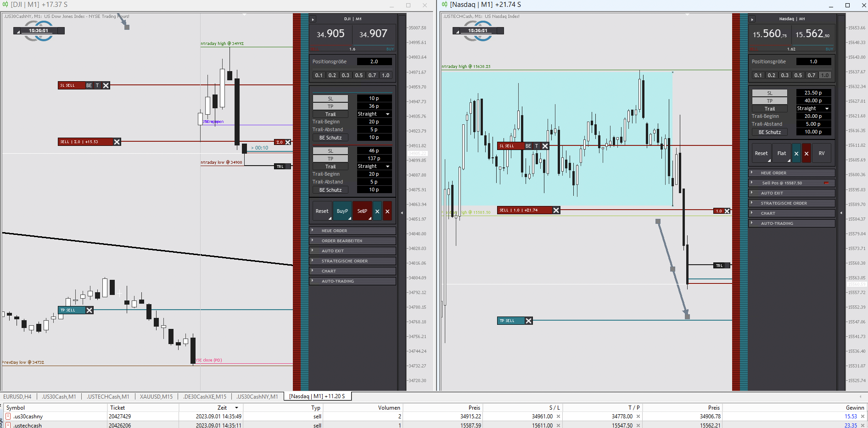Open the EURUSD,H4 chart tab
Image resolution: width=868 pixels, height=428 pixels.
tap(17, 396)
